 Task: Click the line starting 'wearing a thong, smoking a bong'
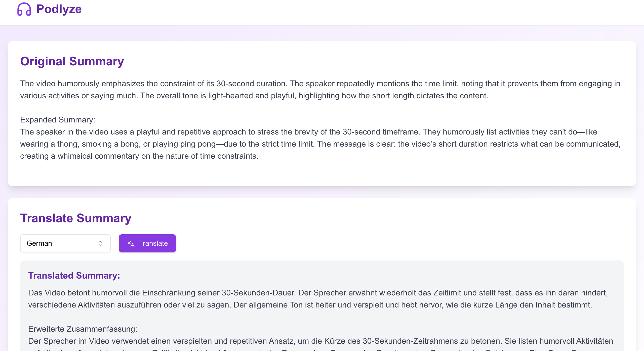[320, 144]
